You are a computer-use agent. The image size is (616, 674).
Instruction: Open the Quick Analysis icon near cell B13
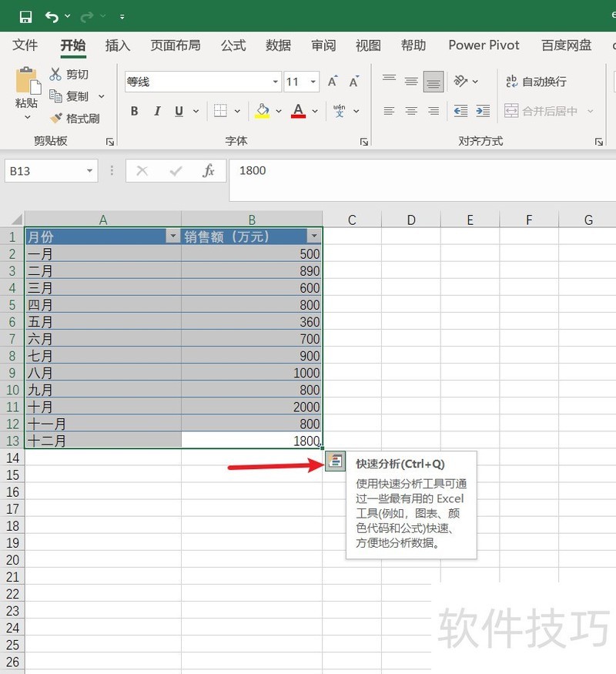tap(336, 461)
